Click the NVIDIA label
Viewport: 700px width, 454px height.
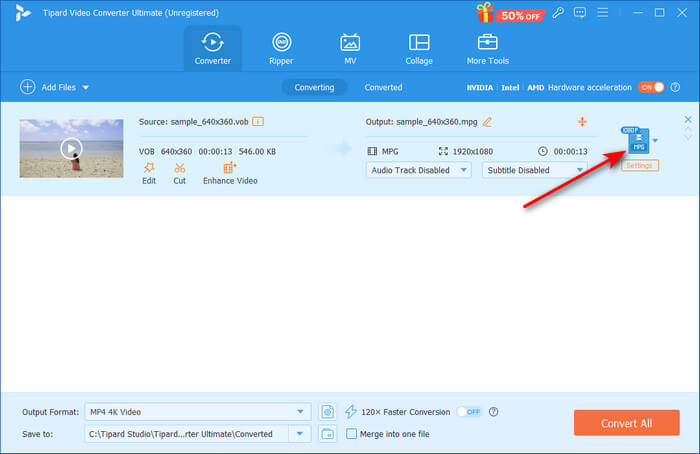point(479,87)
